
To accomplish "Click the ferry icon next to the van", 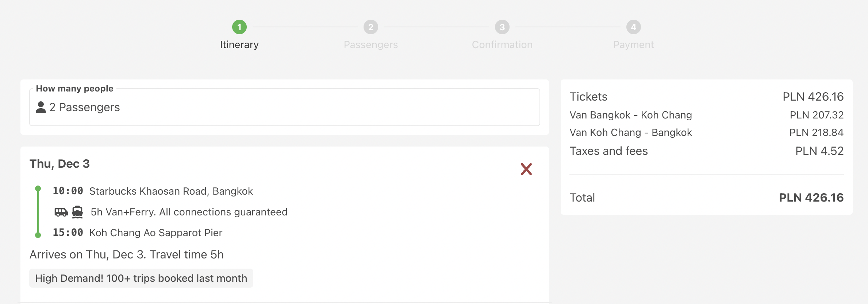I will coord(77,212).
